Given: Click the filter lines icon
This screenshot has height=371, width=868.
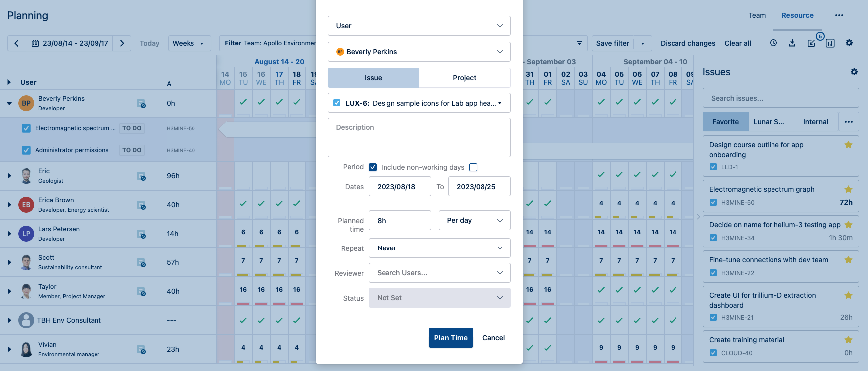Looking at the screenshot, I should click(x=579, y=43).
